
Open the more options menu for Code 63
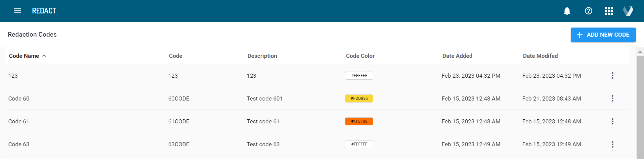pos(612,144)
